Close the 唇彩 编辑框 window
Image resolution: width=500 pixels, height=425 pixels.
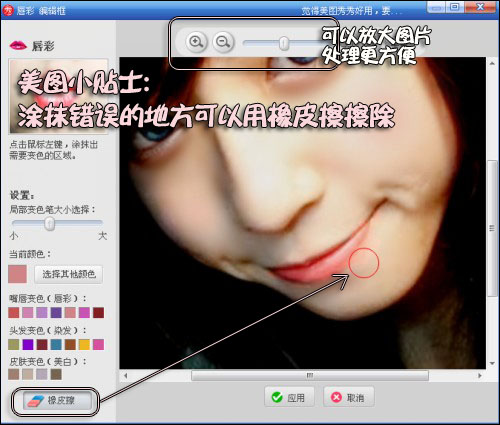[x=480, y=7]
